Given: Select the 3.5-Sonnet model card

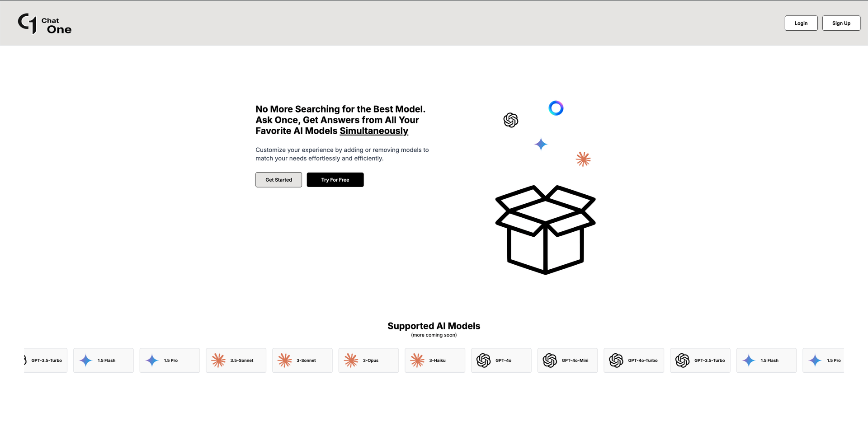Looking at the screenshot, I should [236, 361].
